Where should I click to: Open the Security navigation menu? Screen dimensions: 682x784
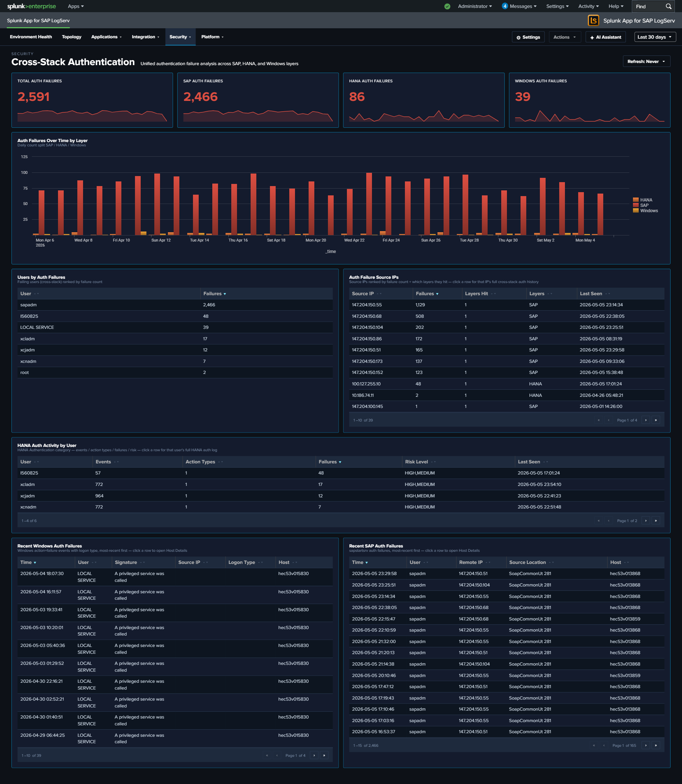[180, 37]
